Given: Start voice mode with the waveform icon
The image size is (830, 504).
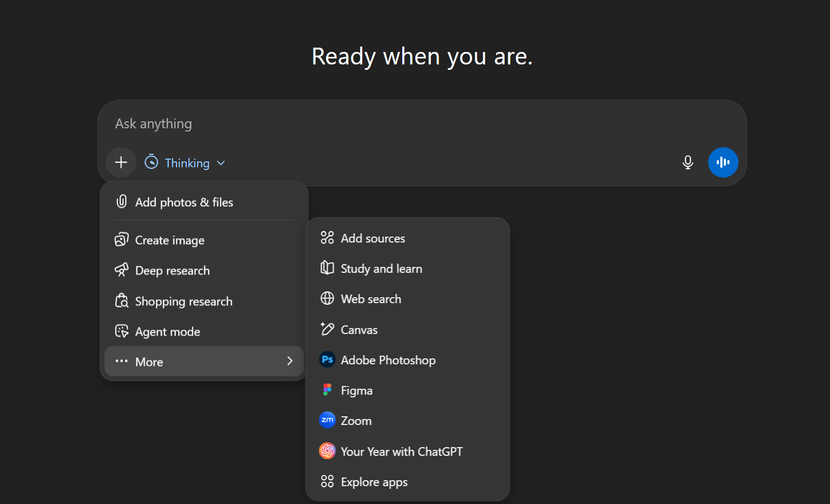Looking at the screenshot, I should coord(723,162).
